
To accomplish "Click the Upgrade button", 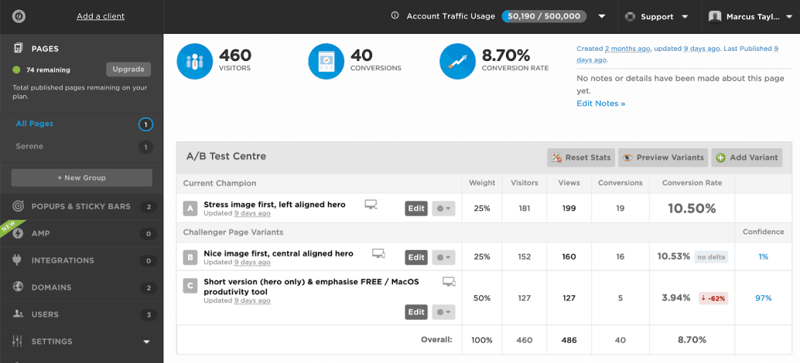I will tap(129, 69).
